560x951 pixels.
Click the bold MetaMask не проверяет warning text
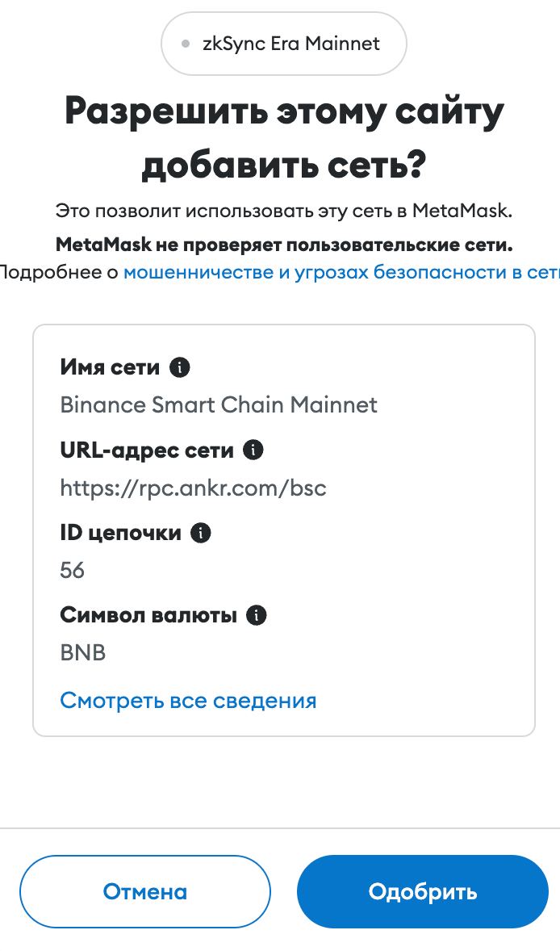tap(284, 245)
